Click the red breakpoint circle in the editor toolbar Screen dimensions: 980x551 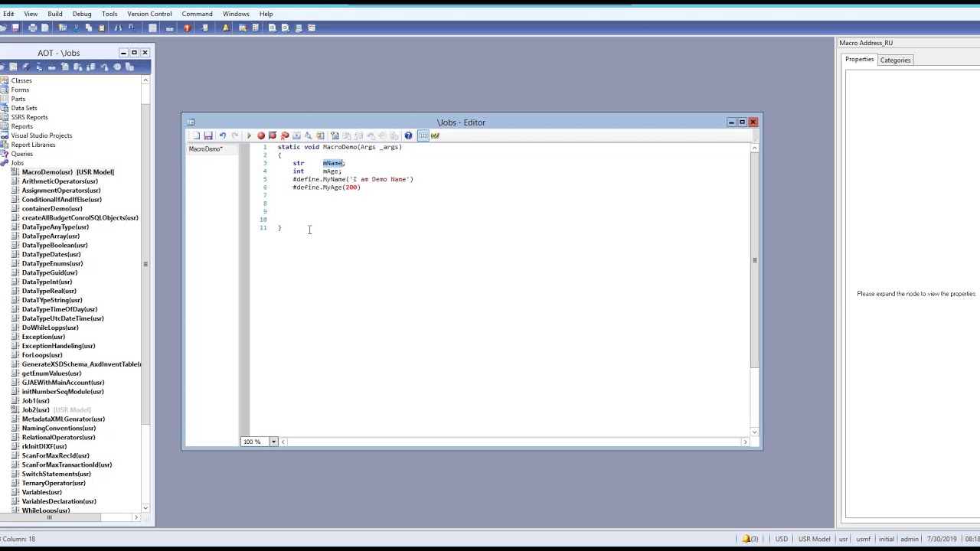coord(261,135)
